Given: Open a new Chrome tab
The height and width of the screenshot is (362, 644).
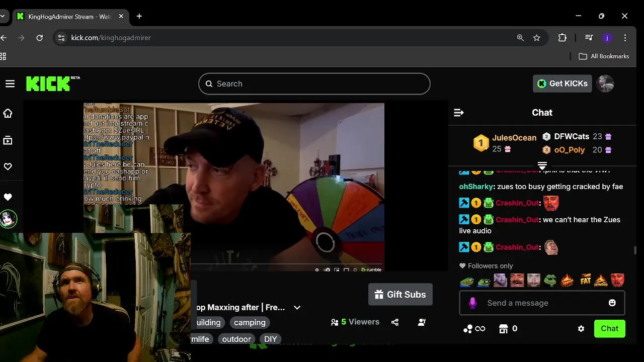Looking at the screenshot, I should click(139, 16).
